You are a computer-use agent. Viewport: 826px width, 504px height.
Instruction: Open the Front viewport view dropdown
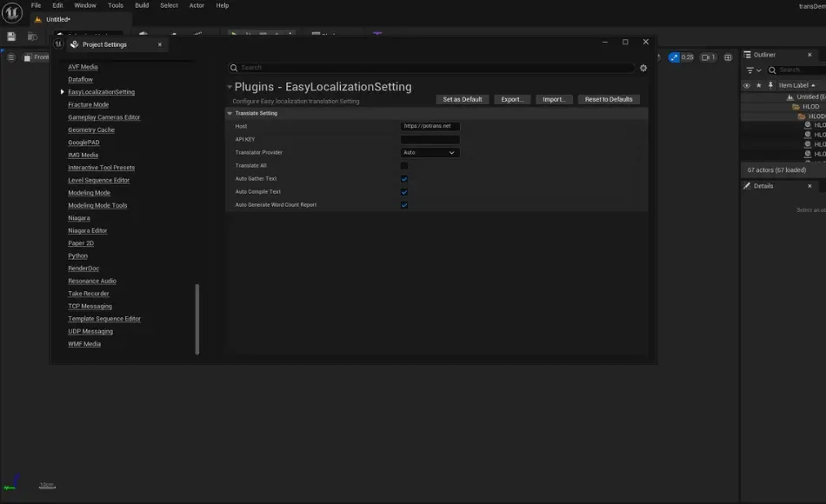36,56
